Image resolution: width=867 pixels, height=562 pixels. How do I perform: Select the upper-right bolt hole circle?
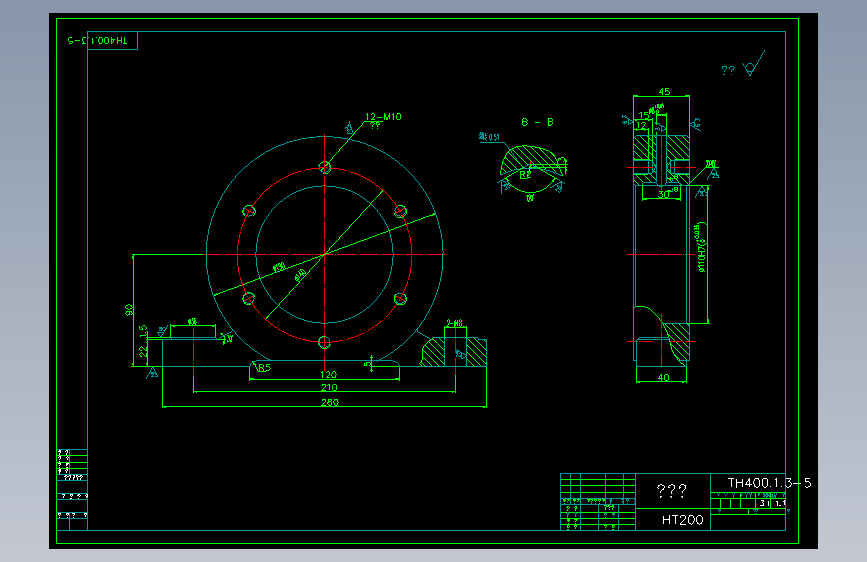400,211
